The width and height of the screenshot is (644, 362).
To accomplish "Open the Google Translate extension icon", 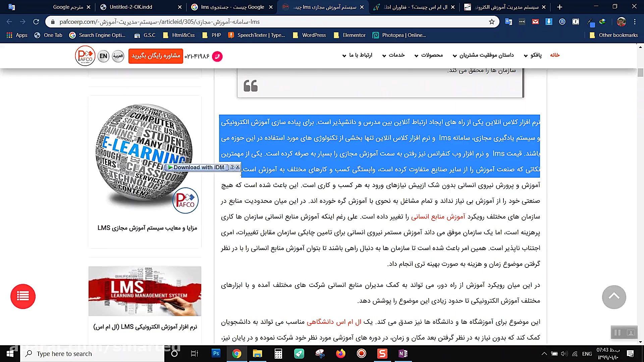I will 508,21.
